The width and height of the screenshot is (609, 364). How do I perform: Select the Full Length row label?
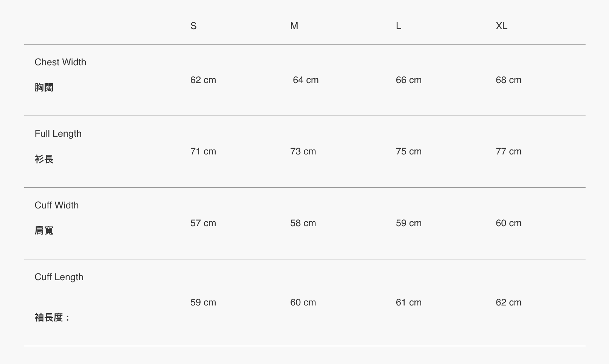tap(58, 134)
